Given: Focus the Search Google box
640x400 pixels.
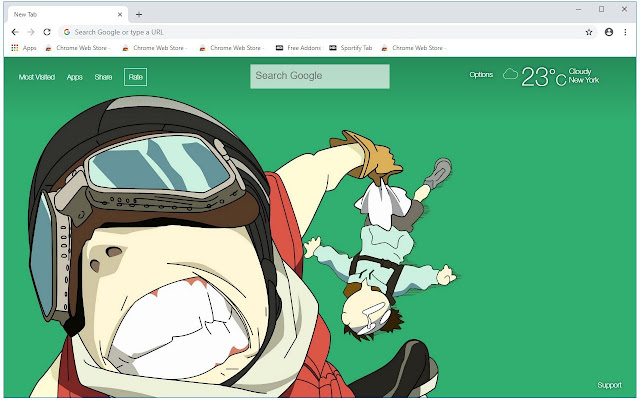Looking at the screenshot, I should [320, 76].
